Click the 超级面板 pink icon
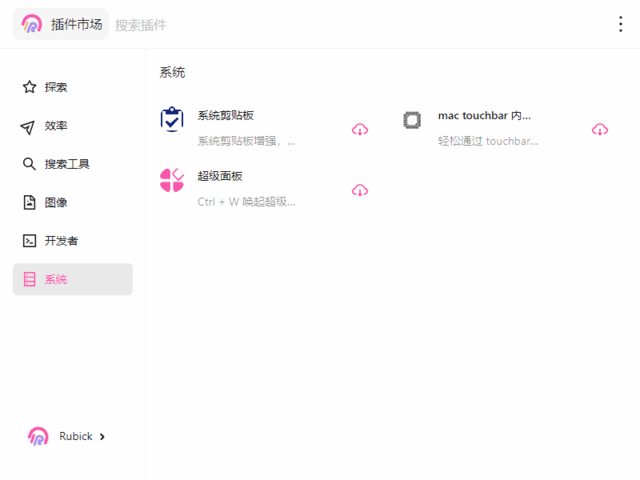This screenshot has height=480, width=640. point(172,180)
